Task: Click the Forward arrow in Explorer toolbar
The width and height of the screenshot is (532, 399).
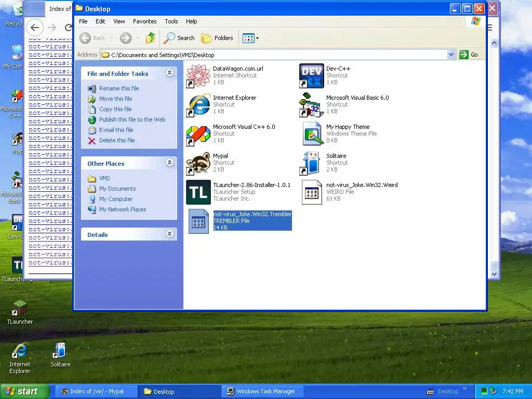Action: pyautogui.click(x=126, y=38)
